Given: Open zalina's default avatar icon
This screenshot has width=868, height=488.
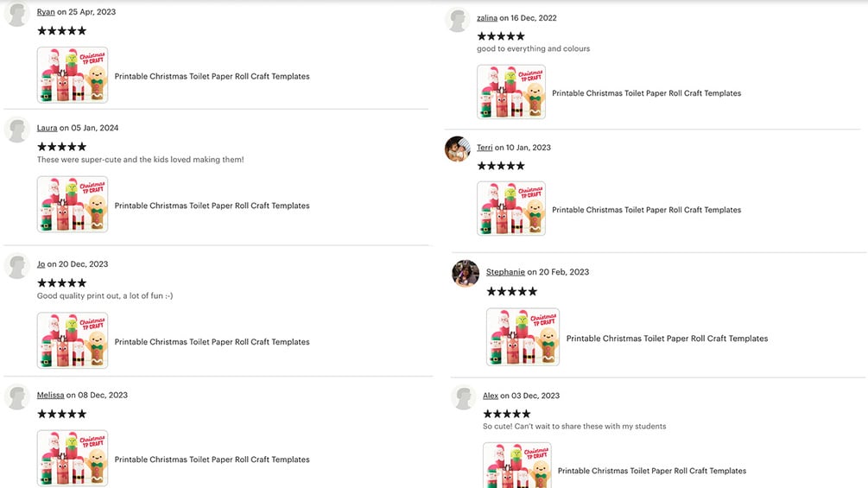Looking at the screenshot, I should (x=458, y=20).
